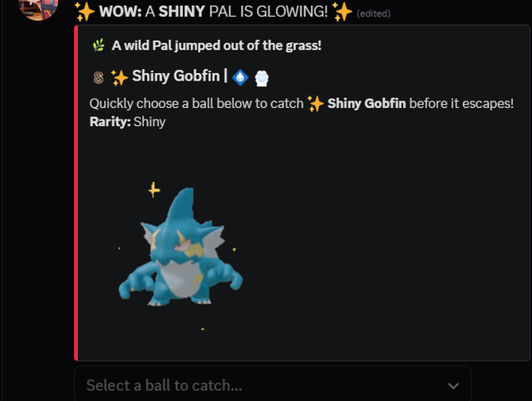Click the yellow sparkle above Gobfin's fin
This screenshot has width=532, height=401.
(154, 189)
